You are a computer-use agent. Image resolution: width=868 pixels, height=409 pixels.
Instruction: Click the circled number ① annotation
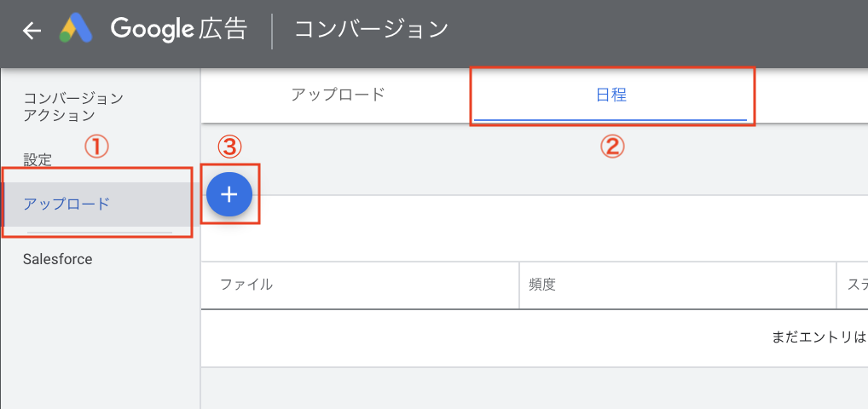click(96, 147)
